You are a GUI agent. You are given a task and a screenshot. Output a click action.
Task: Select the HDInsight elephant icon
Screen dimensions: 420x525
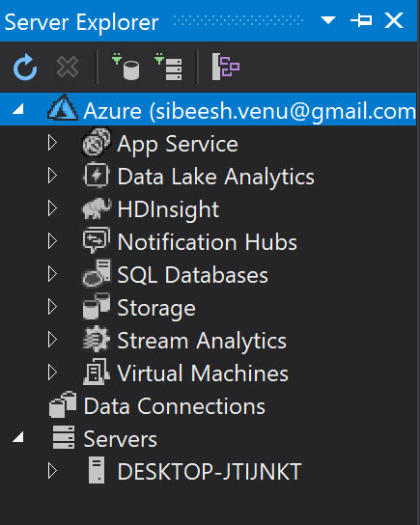pyautogui.click(x=97, y=208)
